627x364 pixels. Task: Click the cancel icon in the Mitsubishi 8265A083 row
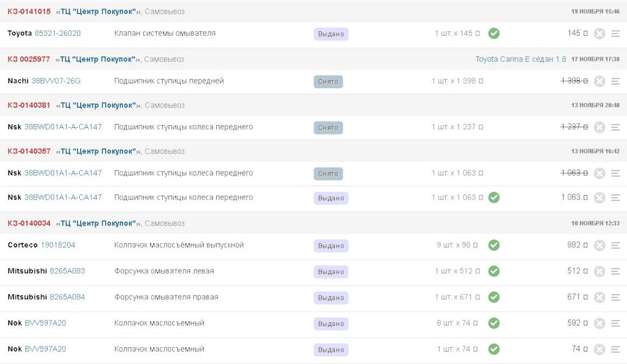tap(600, 271)
